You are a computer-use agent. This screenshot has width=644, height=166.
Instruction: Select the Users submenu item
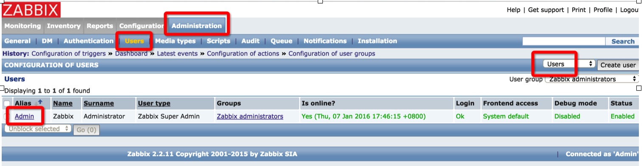coord(134,41)
